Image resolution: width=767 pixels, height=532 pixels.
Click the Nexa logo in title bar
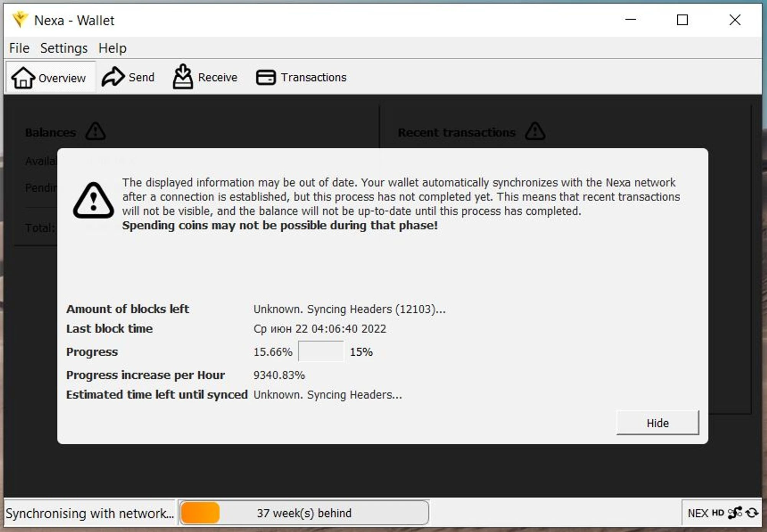20,20
